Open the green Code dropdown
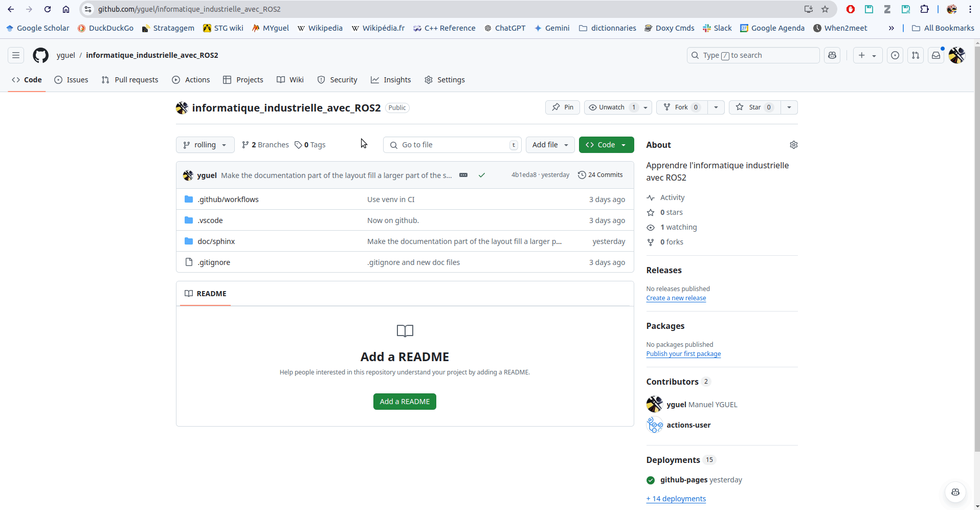980x510 pixels. tap(606, 145)
